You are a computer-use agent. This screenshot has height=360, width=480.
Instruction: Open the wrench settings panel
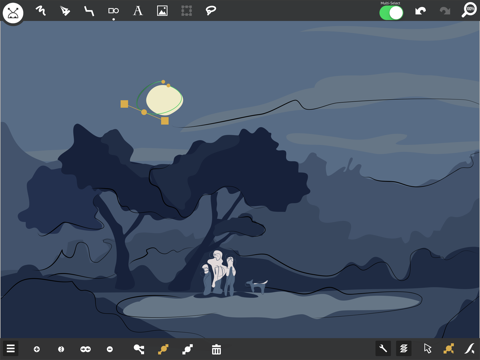383,349
